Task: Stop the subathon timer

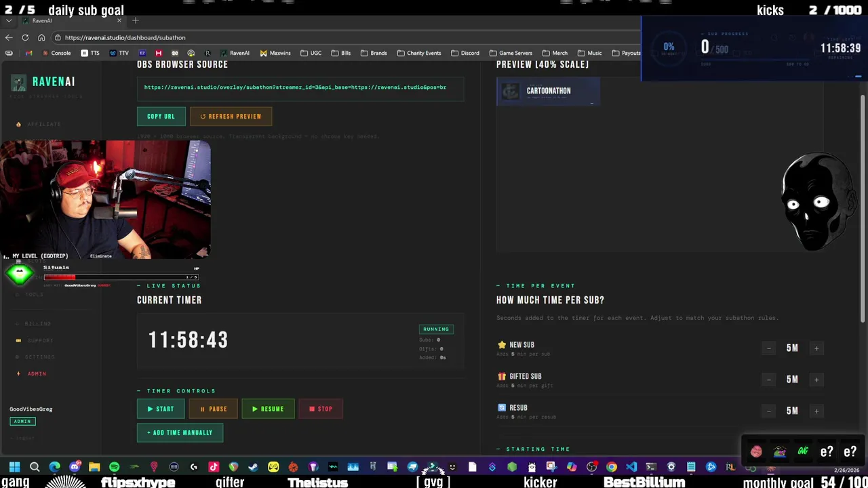Action: tap(321, 409)
